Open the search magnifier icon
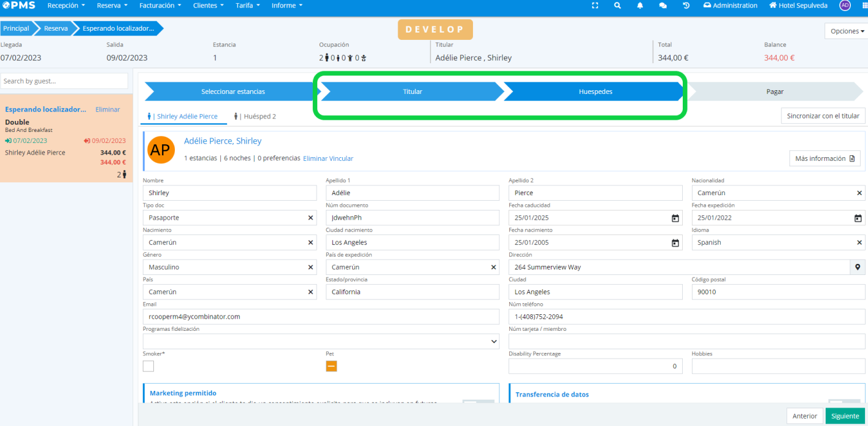868x426 pixels. 618,6
